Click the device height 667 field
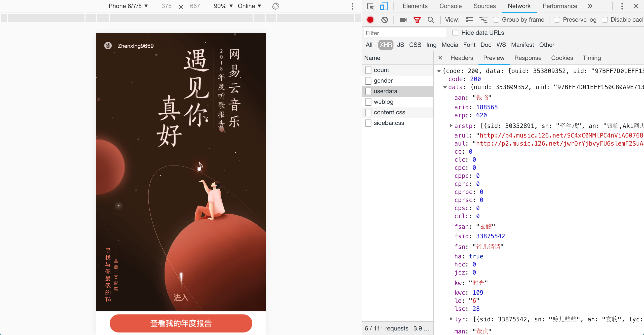 [195, 6]
